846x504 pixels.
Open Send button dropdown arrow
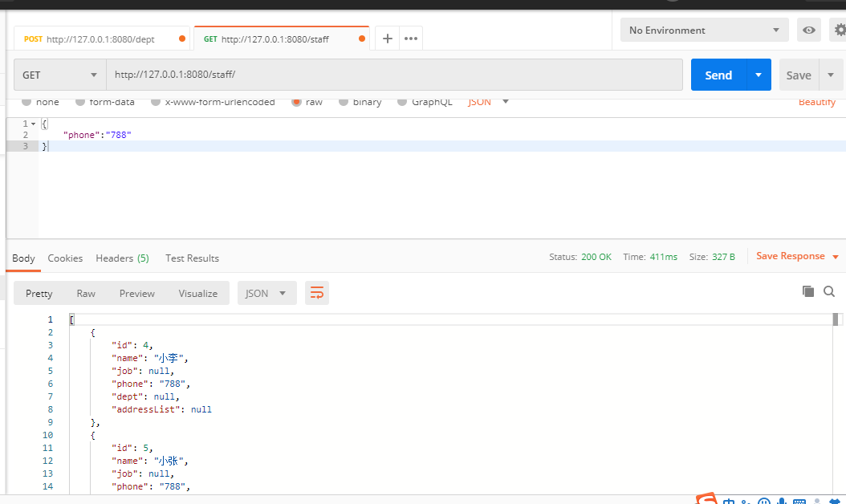[759, 75]
